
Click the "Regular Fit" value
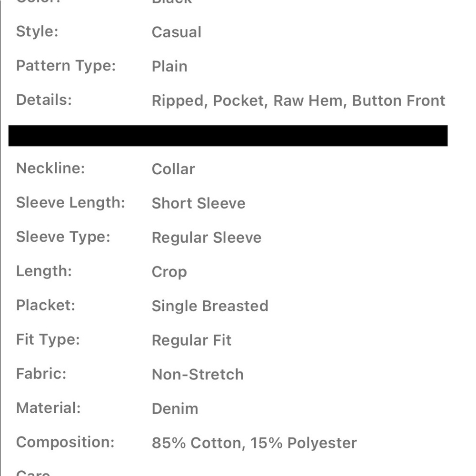coord(191,341)
